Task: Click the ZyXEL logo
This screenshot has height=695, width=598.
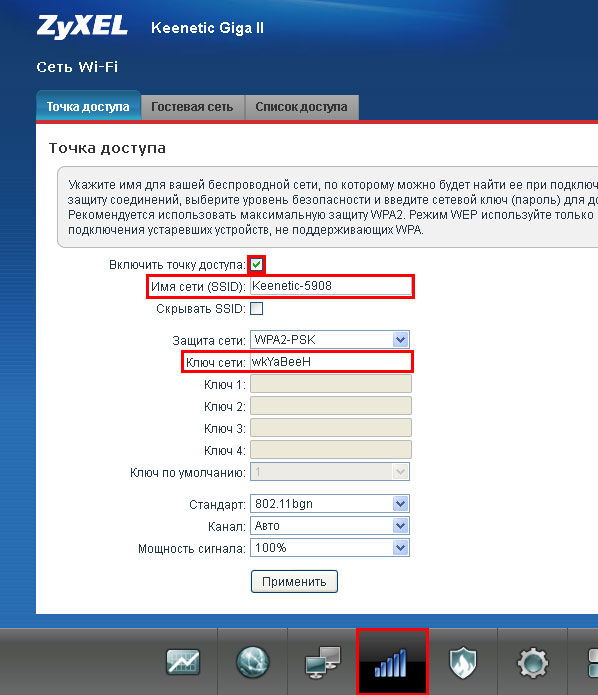Action: (x=82, y=27)
